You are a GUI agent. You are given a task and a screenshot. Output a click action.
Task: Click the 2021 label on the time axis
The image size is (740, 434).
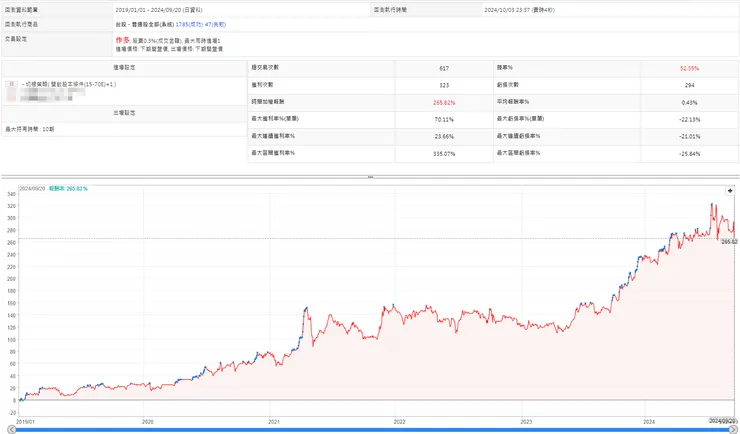pyautogui.click(x=274, y=422)
